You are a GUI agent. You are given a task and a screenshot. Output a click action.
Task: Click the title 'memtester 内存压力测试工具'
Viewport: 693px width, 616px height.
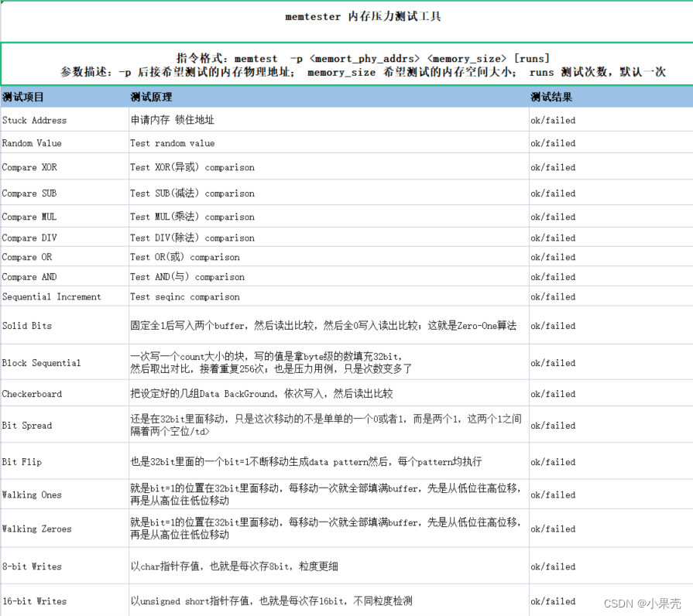(x=363, y=17)
